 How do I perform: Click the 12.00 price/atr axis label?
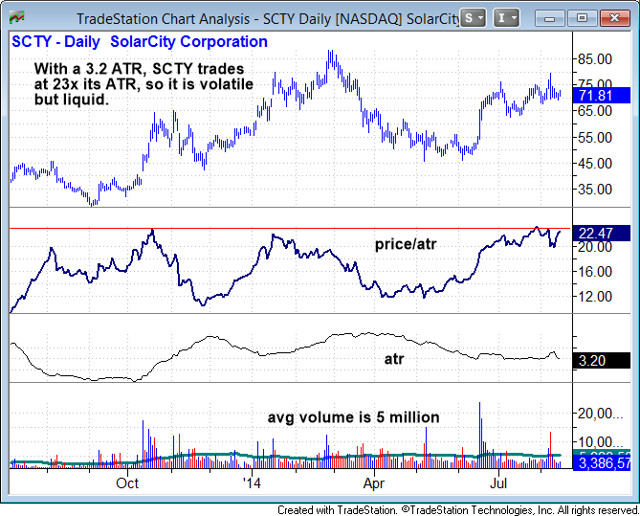click(595, 297)
